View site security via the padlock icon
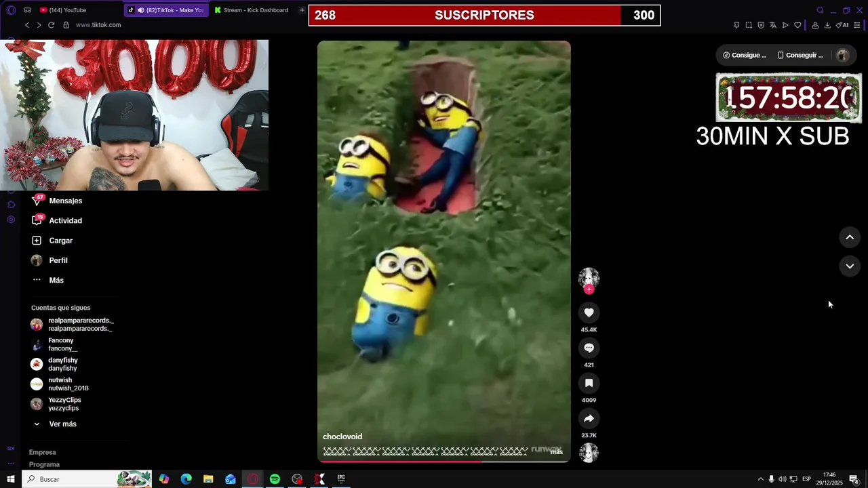Viewport: 868px width, 488px height. 66,25
